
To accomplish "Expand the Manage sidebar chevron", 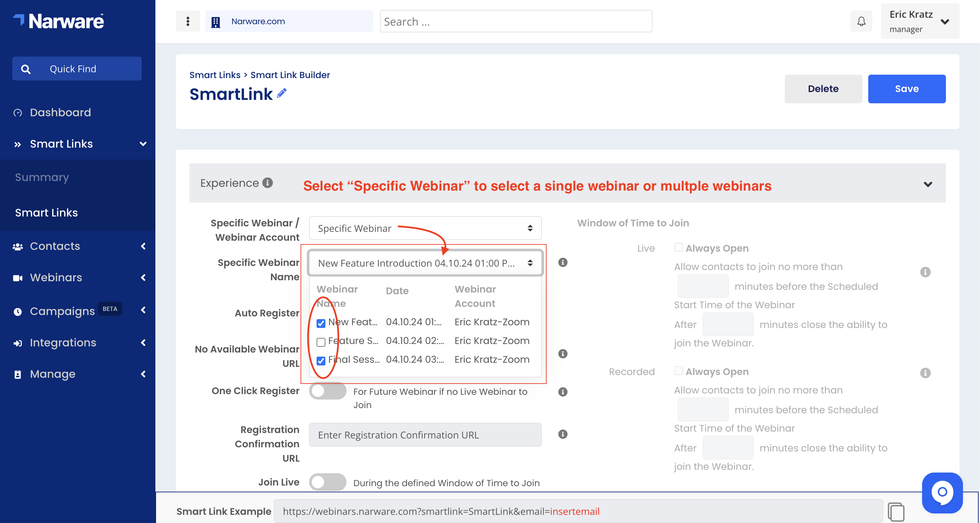I will [x=143, y=374].
